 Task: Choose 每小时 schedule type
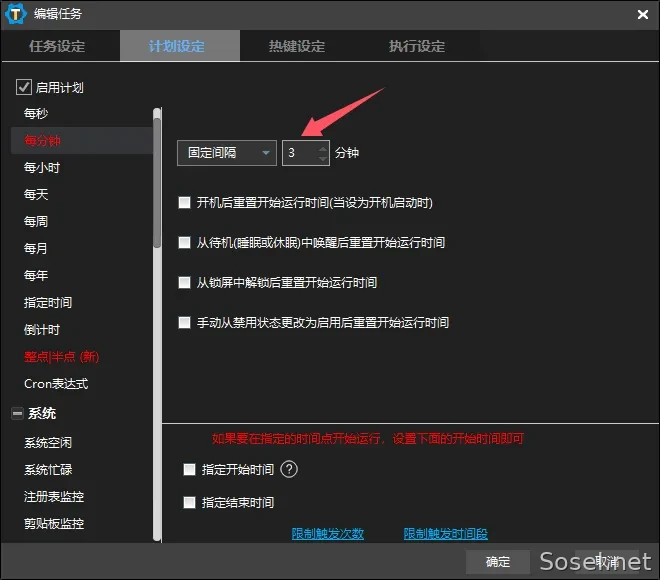click(x=82, y=168)
